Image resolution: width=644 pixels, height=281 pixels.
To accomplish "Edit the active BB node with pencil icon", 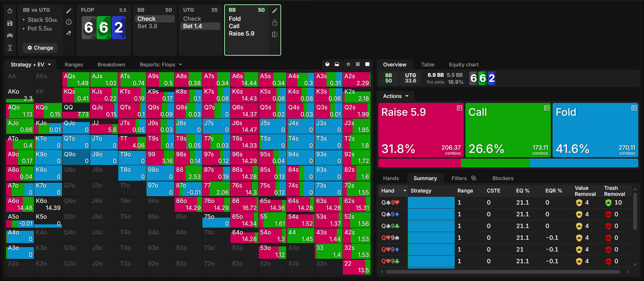I will pyautogui.click(x=274, y=10).
